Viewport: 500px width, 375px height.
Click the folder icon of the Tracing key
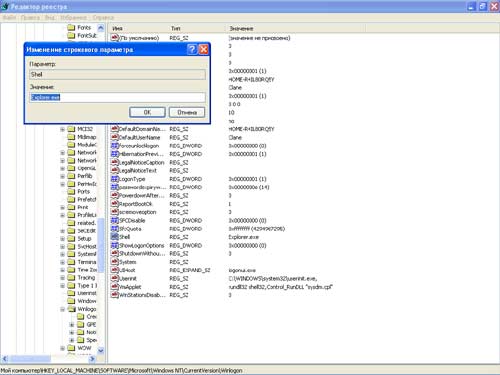coord(71,278)
